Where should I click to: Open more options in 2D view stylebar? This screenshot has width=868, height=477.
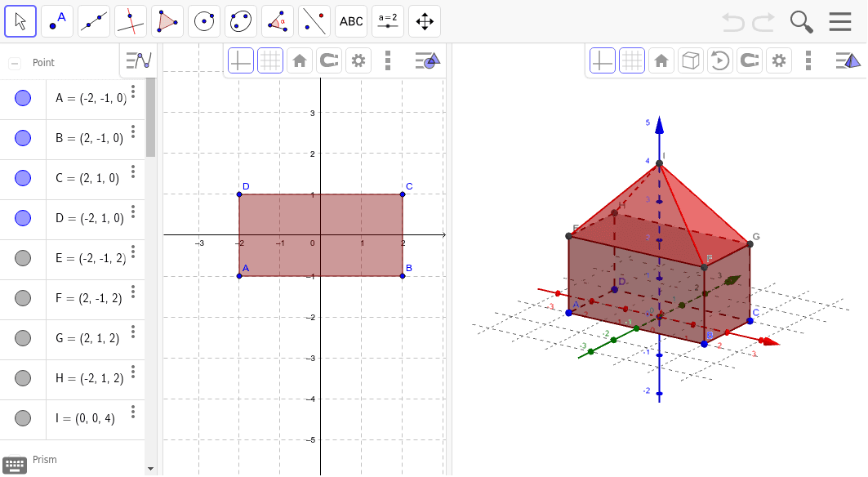click(388, 60)
